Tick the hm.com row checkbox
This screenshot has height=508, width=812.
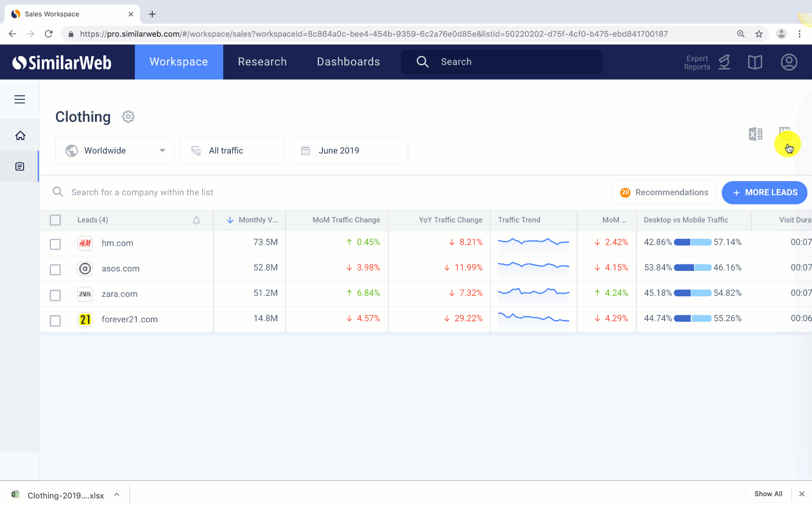[x=55, y=244]
